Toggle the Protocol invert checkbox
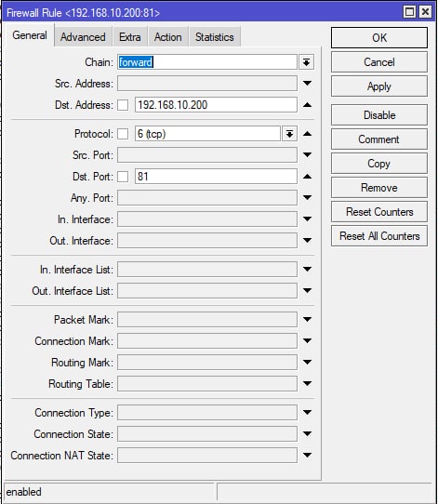438x504 pixels. 123,134
